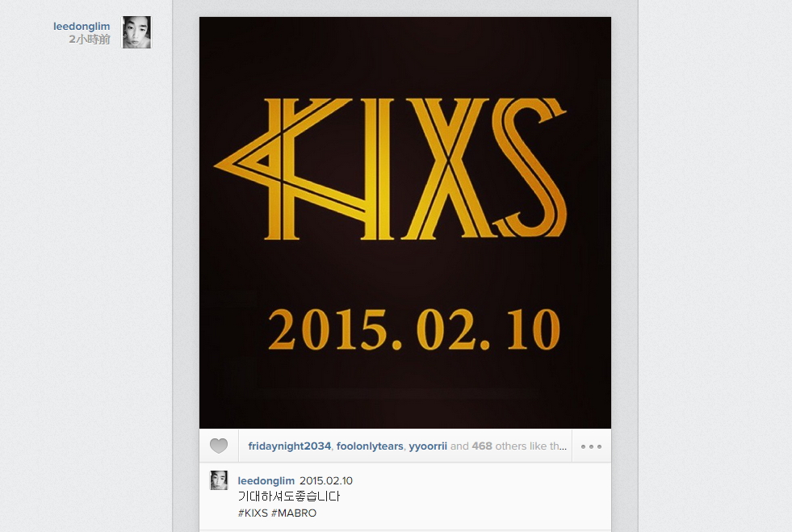Click the small avatar beside the caption

click(x=219, y=480)
